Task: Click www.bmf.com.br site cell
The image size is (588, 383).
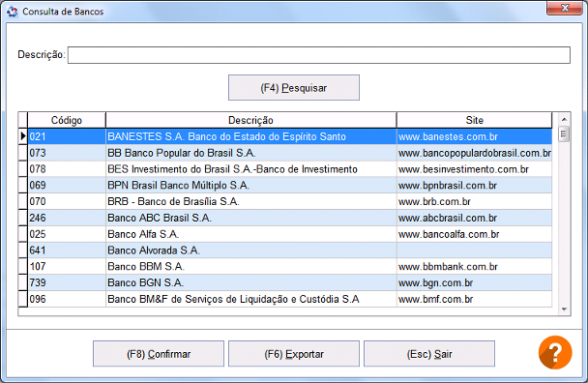Action: [x=475, y=299]
